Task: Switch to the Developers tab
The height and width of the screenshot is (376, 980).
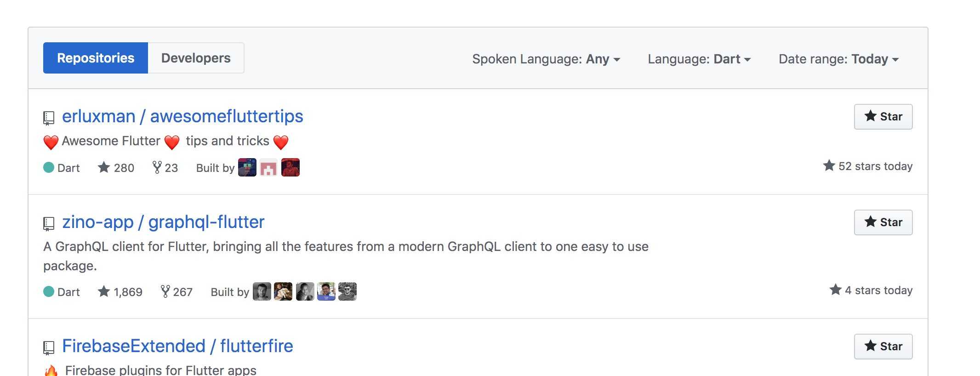Action: [196, 58]
